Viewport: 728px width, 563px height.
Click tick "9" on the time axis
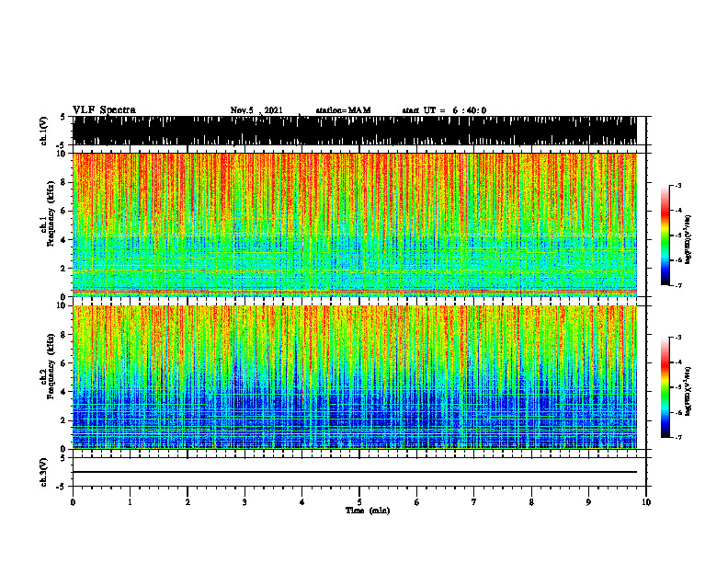click(588, 502)
